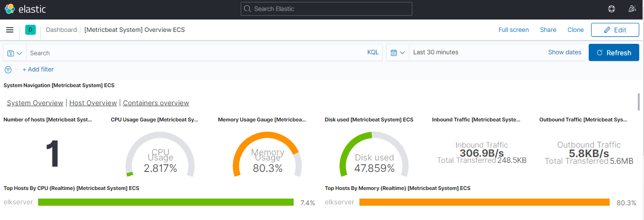This screenshot has width=644, height=220.
Task: Click the System Navigation panel title
Action: [59, 85]
